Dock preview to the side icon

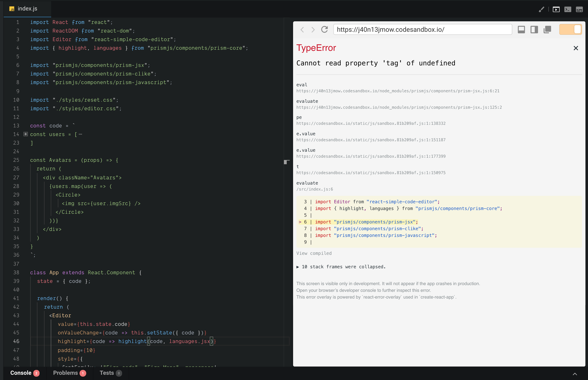coord(534,29)
